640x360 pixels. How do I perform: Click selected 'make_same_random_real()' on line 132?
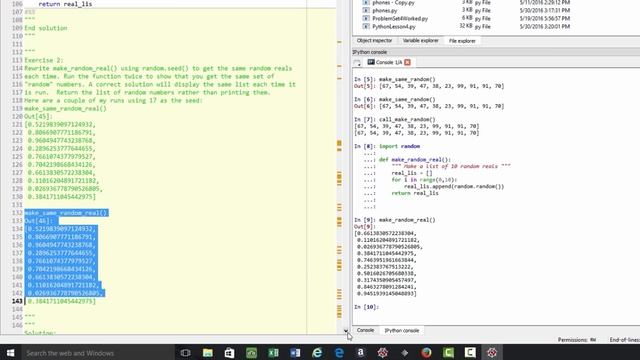[66, 213]
